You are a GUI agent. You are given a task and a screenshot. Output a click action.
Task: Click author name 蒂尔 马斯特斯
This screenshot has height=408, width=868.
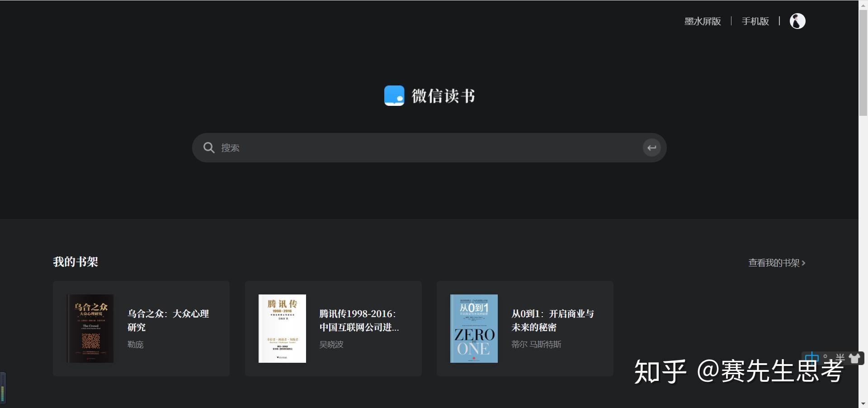pos(536,345)
